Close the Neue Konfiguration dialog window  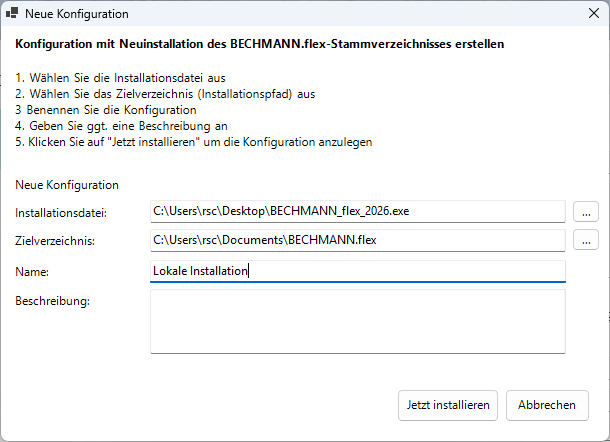[586, 15]
